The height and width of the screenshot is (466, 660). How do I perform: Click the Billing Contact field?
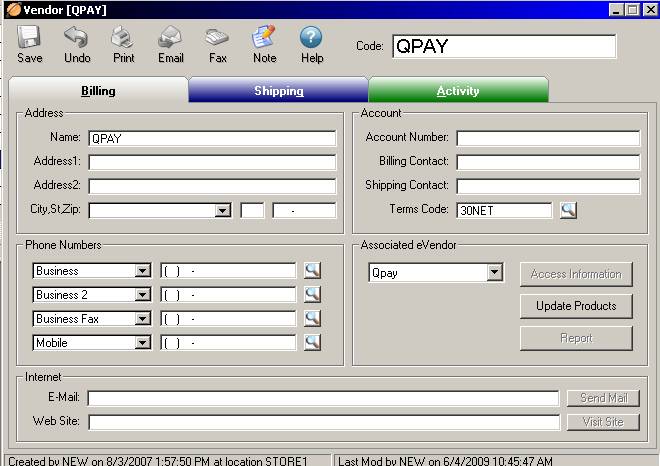[548, 162]
